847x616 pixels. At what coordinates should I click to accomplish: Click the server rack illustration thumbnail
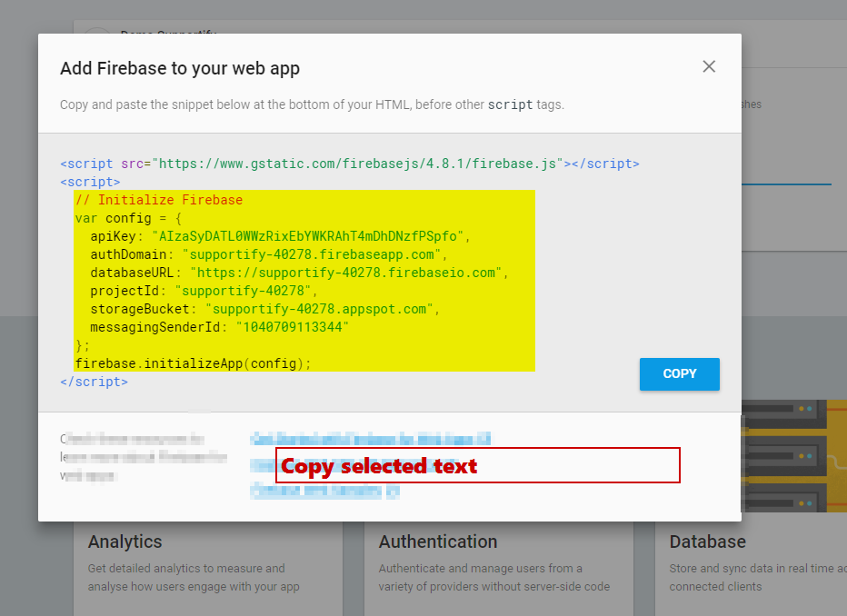pos(794,456)
